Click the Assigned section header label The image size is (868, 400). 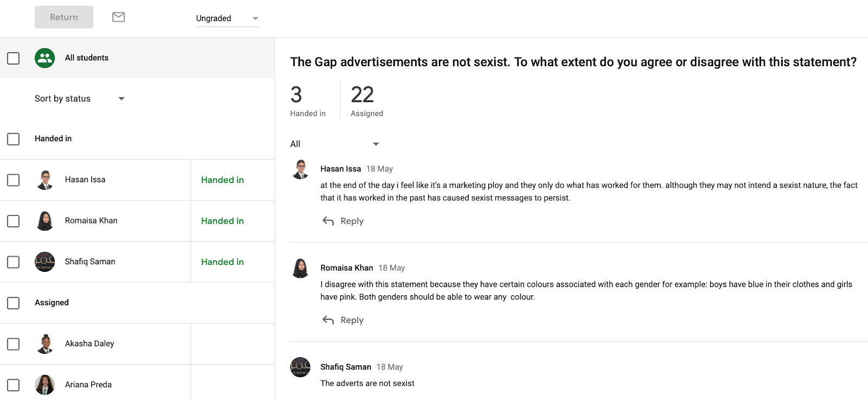pyautogui.click(x=52, y=303)
